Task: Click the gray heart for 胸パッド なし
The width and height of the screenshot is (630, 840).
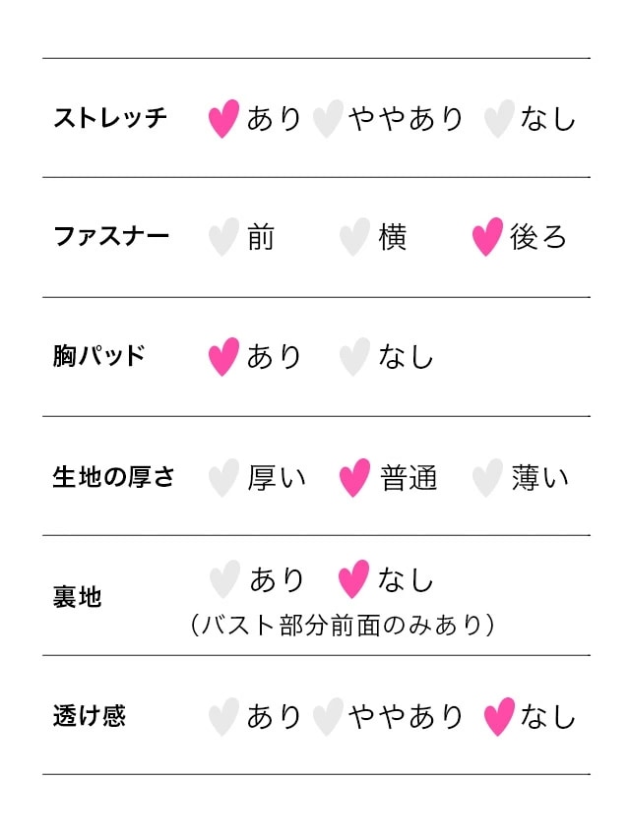Action: click(354, 357)
